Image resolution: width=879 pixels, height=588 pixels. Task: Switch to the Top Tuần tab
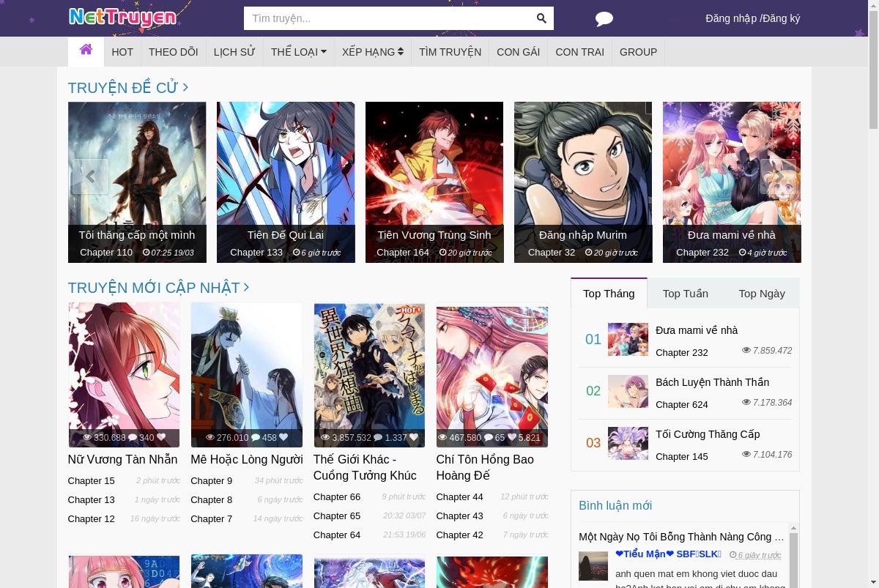click(x=686, y=294)
